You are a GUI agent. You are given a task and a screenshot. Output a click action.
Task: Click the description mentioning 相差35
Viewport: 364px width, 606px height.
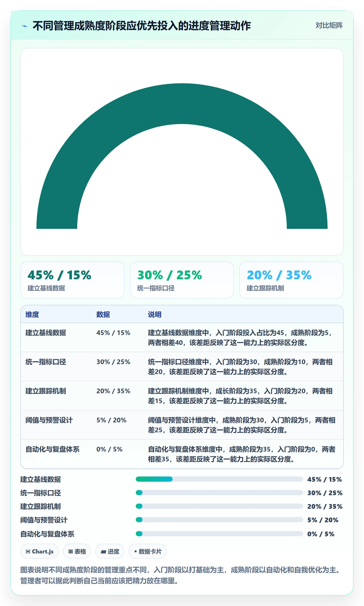tap(242, 454)
